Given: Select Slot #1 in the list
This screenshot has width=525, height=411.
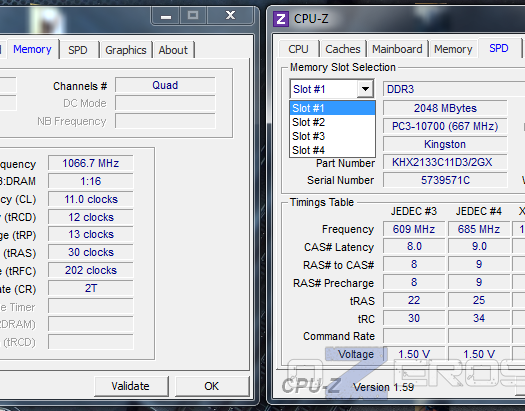Looking at the screenshot, I should [x=332, y=108].
